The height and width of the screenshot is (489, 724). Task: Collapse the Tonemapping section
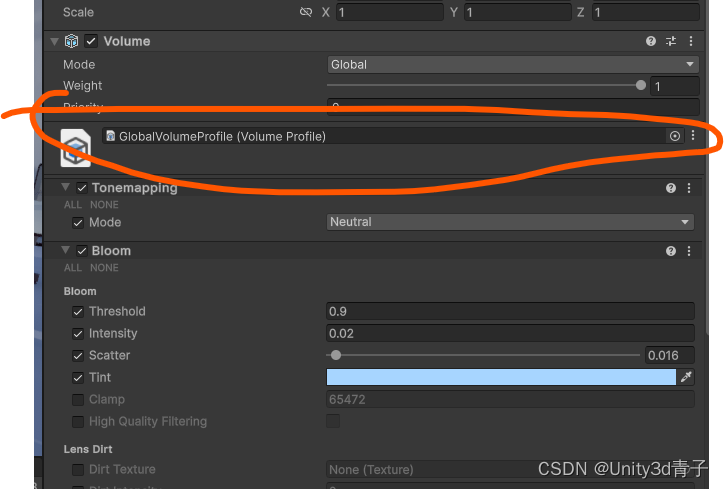(x=66, y=187)
